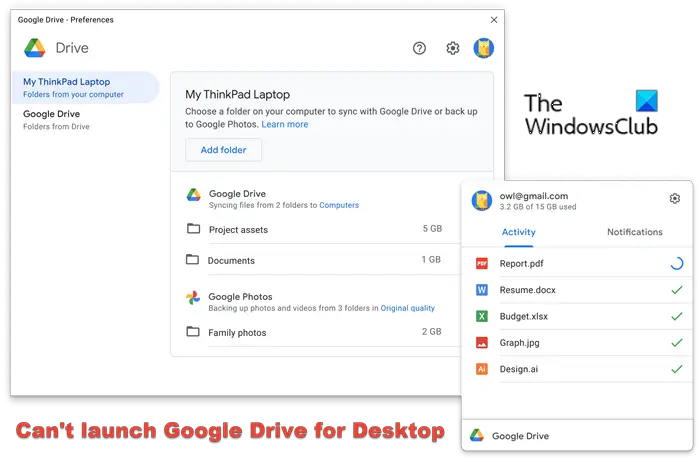The image size is (698, 459).
Task: Click the Google Photos pinwheel icon
Action: 193,298
